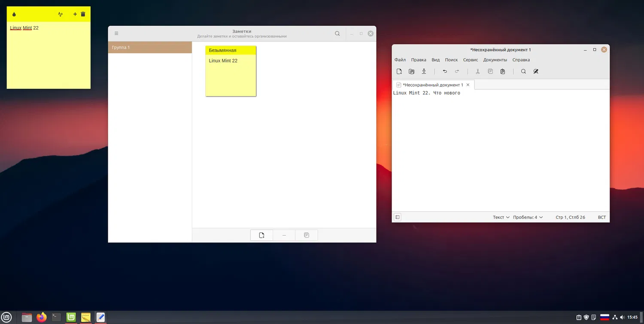Switch keyboard layout via the Russian flag
Image resolution: width=644 pixels, height=324 pixels.
click(x=605, y=318)
